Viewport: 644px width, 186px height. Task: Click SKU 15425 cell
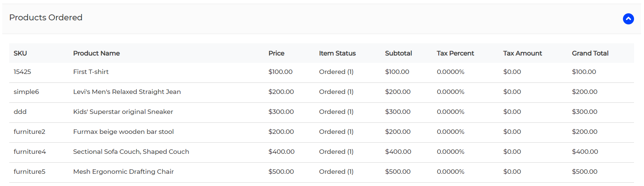click(22, 72)
